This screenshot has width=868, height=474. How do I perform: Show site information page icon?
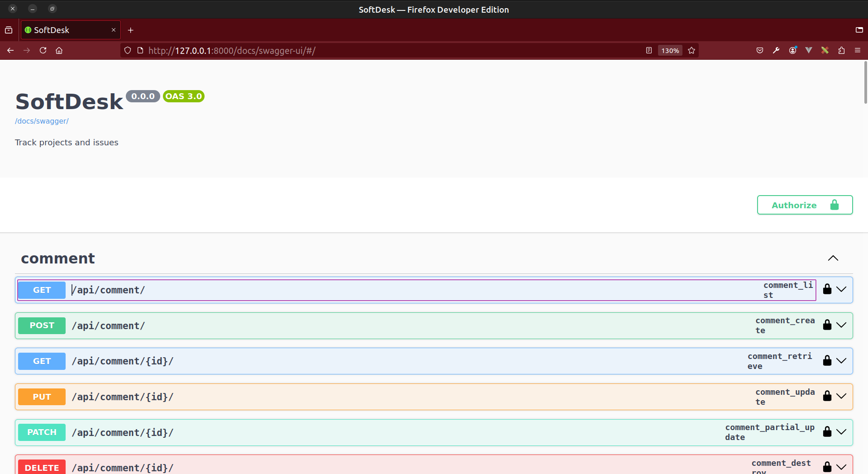click(140, 50)
